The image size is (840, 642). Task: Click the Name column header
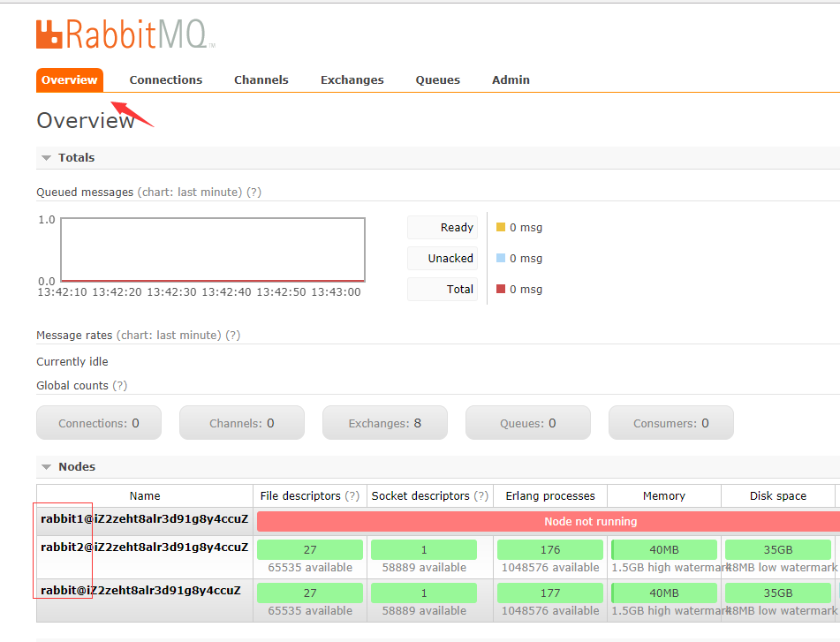coord(145,495)
